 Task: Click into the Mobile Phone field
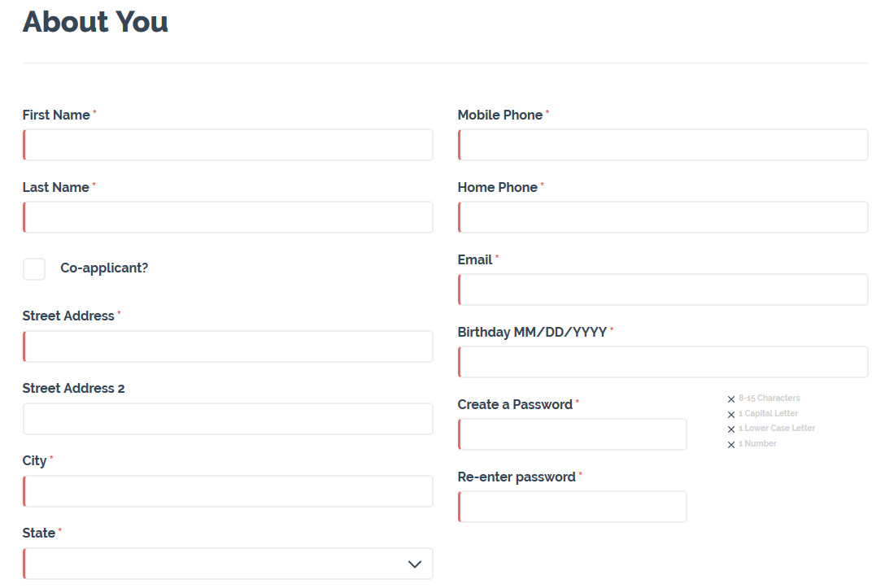coord(663,145)
